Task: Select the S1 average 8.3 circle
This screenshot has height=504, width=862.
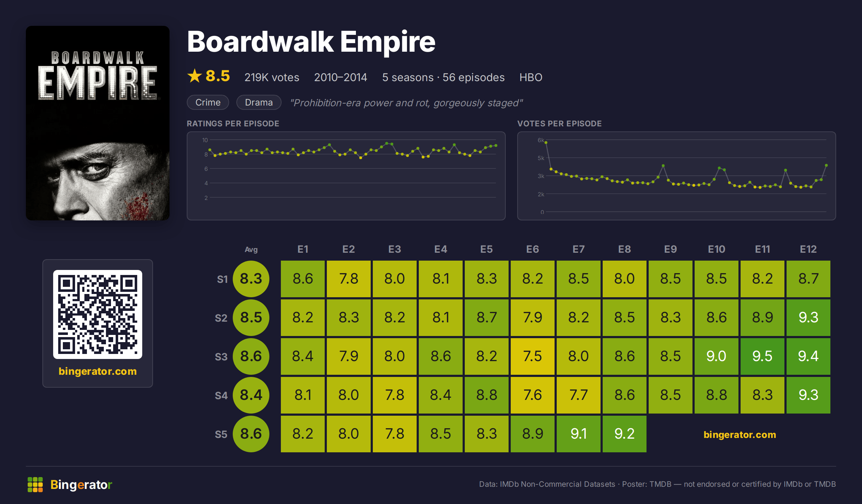Action: [x=251, y=279]
